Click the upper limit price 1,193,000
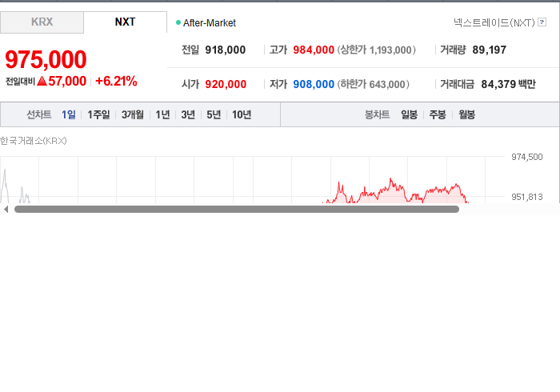The height and width of the screenshot is (392, 560). click(x=390, y=50)
